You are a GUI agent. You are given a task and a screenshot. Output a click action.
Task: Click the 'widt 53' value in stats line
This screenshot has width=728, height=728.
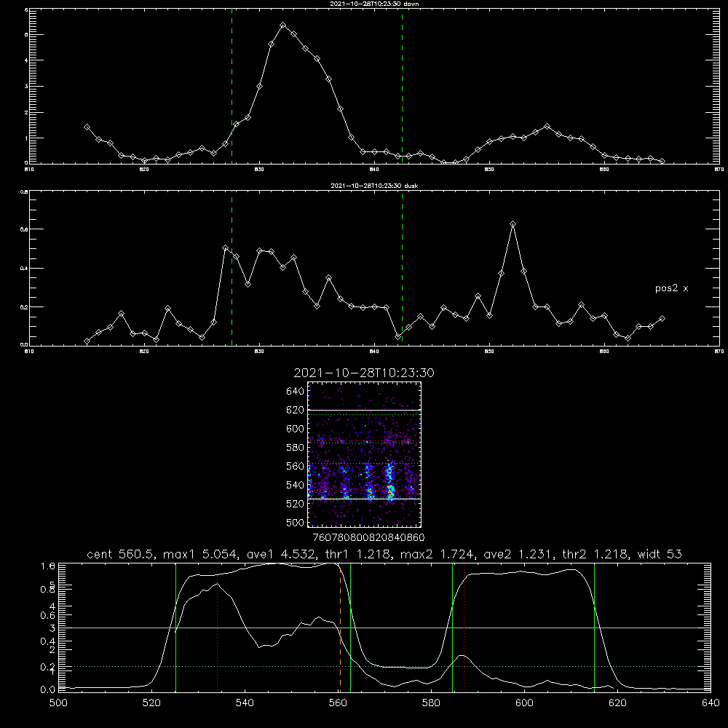(660, 554)
